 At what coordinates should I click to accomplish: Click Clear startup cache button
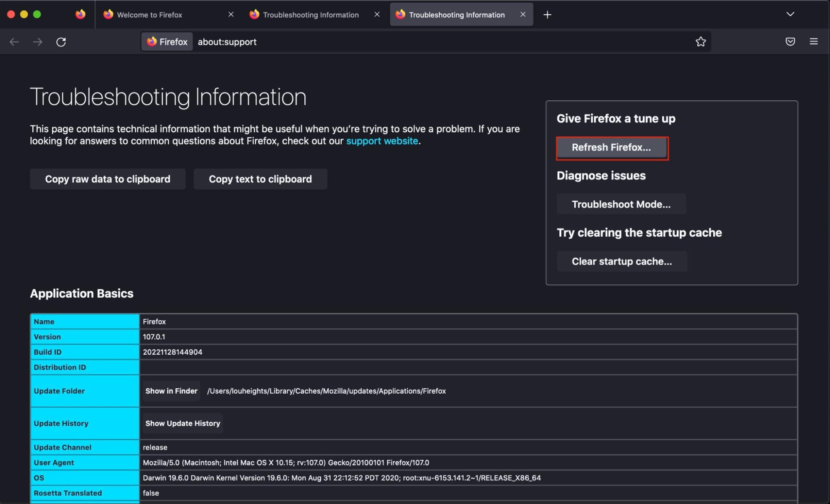click(622, 261)
